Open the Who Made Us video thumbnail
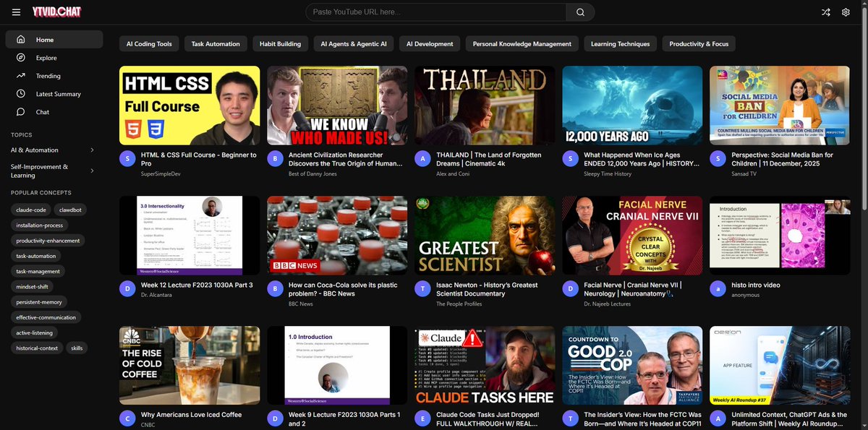The height and width of the screenshot is (430, 868). (337, 106)
